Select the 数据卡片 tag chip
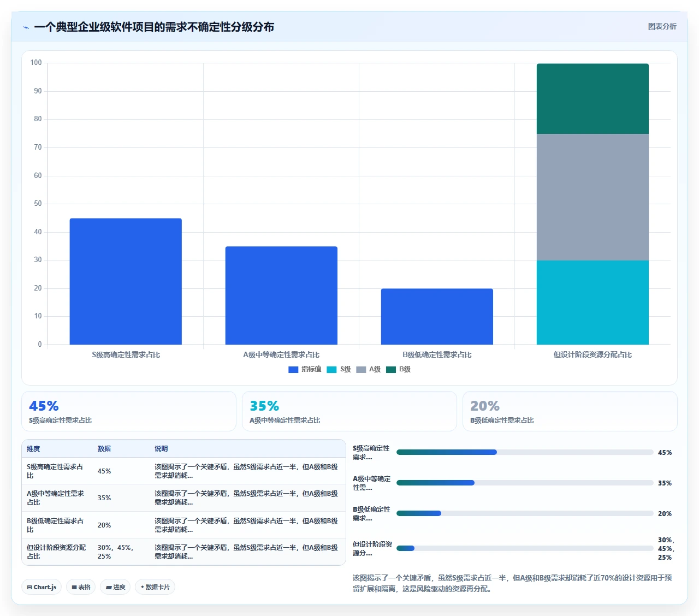This screenshot has width=699, height=616. tap(155, 587)
